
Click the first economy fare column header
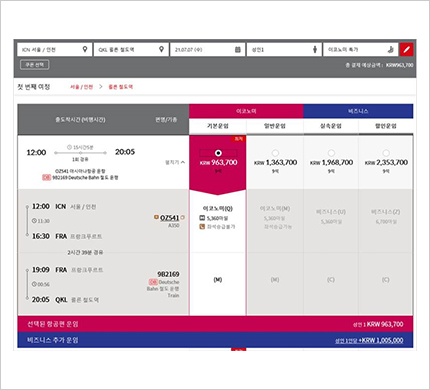tap(218, 126)
